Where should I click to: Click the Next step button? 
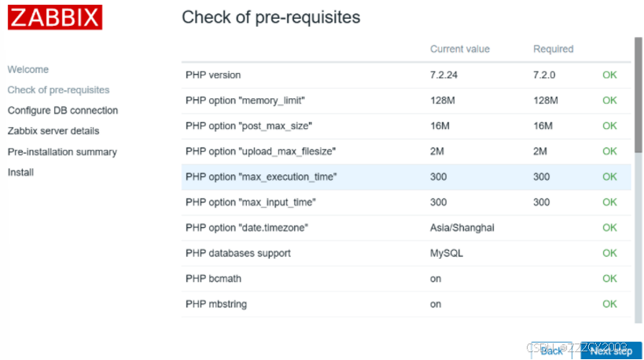(611, 351)
